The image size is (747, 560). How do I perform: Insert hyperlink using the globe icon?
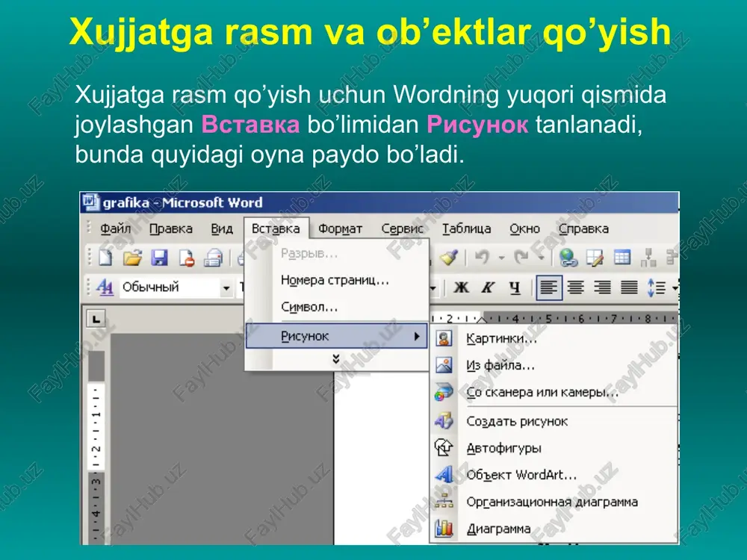click(x=568, y=258)
